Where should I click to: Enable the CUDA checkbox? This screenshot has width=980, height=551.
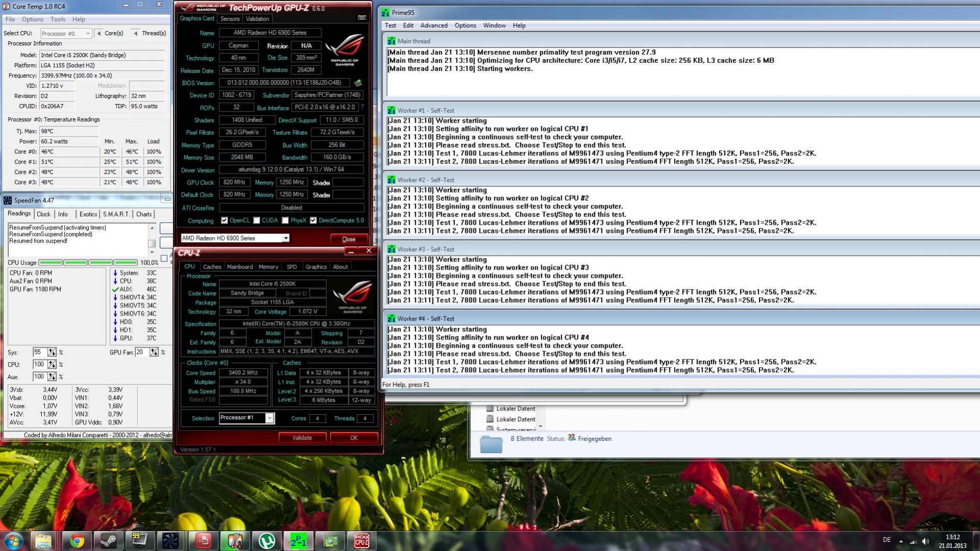[257, 221]
